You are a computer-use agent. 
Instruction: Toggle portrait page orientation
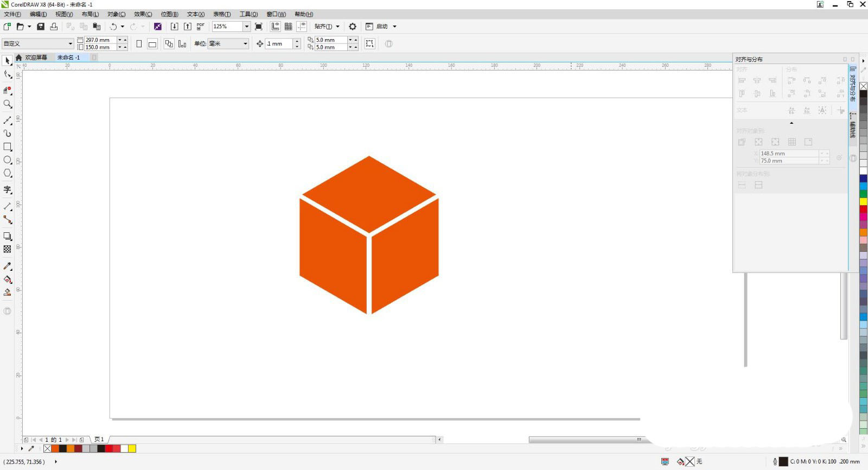click(139, 44)
